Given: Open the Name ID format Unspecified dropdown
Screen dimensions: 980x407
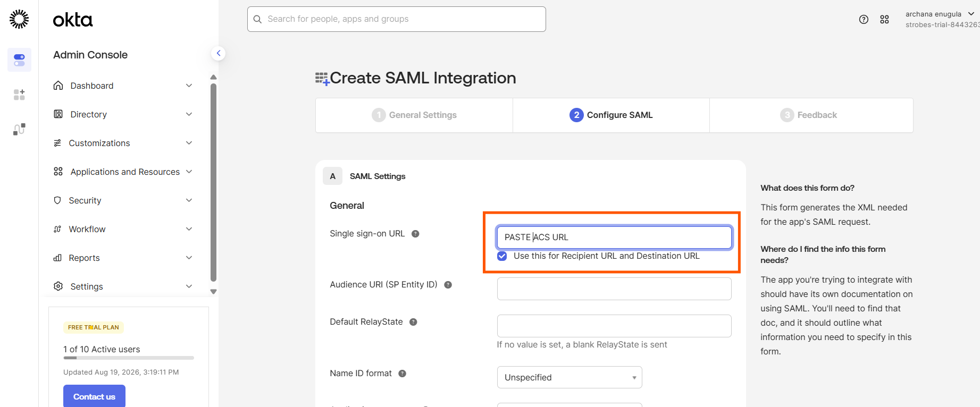Looking at the screenshot, I should click(x=569, y=377).
